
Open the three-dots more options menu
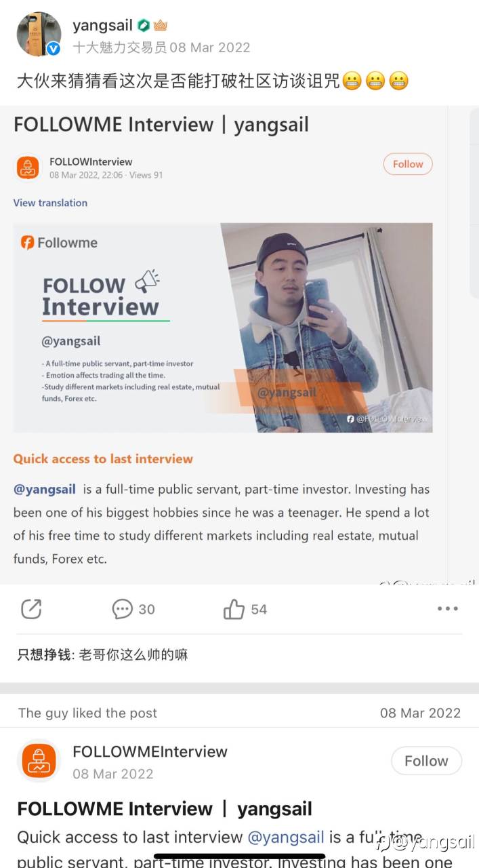point(448,609)
